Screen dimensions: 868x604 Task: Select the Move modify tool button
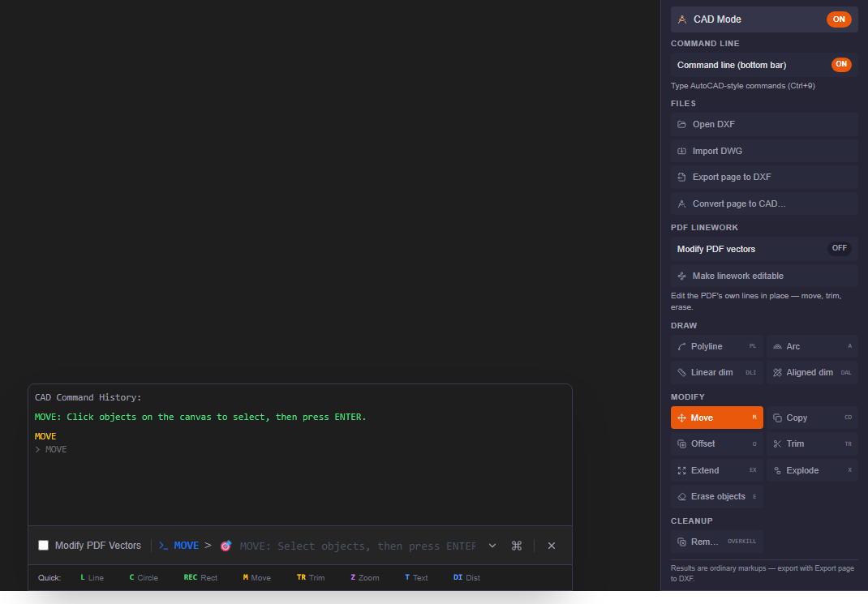point(716,418)
